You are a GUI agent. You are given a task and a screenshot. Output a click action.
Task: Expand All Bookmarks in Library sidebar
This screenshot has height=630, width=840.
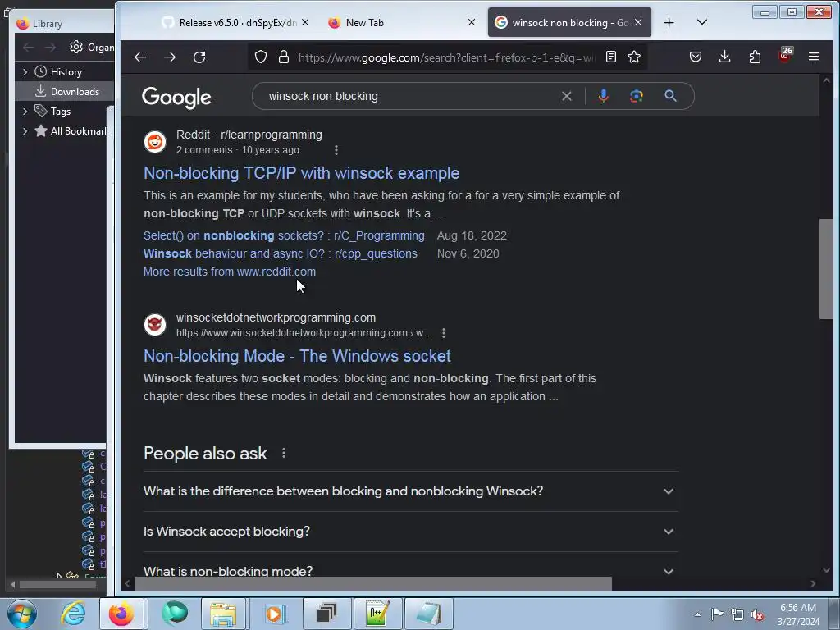point(25,130)
